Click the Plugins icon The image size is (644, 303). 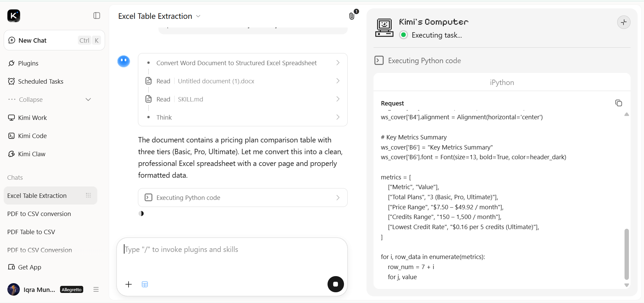click(x=11, y=63)
